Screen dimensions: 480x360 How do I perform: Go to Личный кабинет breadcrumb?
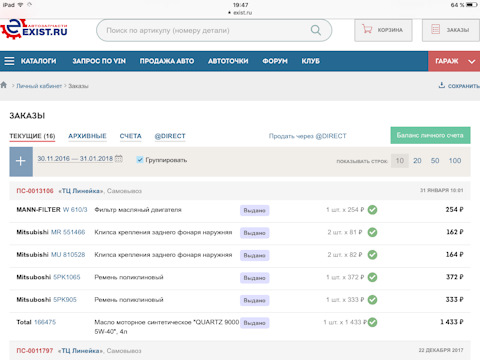[39, 86]
